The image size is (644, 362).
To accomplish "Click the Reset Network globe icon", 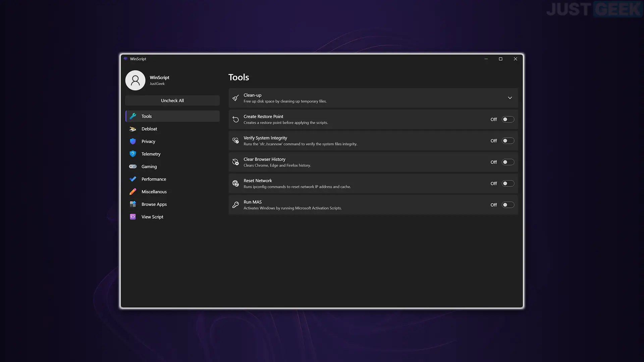I will (236, 184).
